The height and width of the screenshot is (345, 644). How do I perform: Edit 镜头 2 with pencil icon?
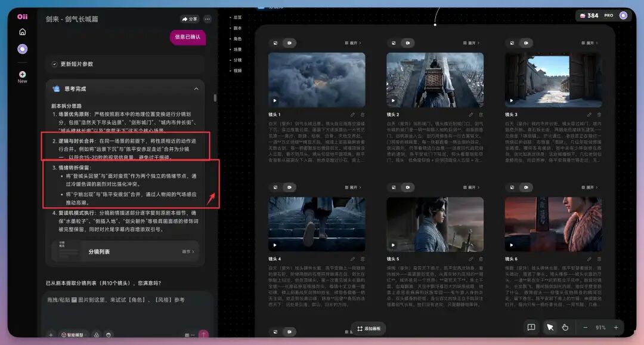pyautogui.click(x=471, y=115)
